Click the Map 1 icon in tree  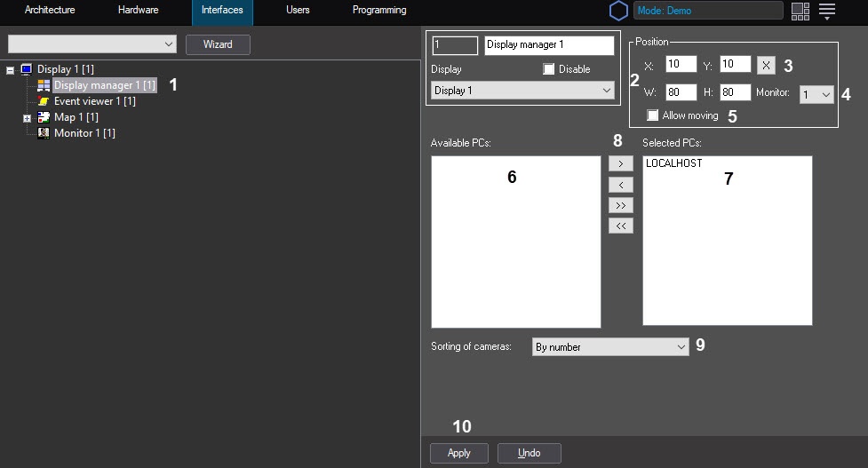(44, 117)
